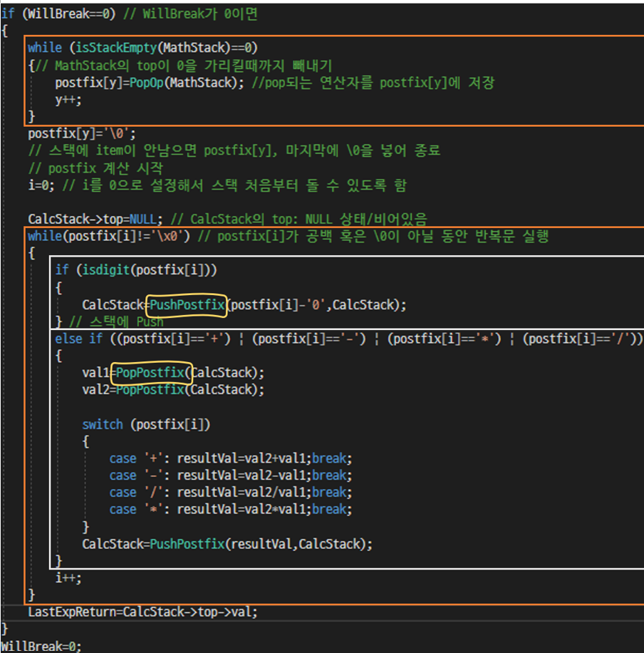
Task: Click the comment "// WillBreak가 0이면"
Action: click(x=190, y=14)
